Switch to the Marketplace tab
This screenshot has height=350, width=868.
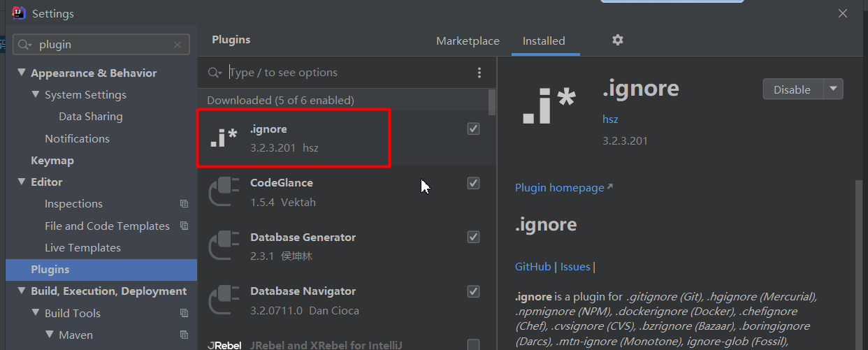pyautogui.click(x=468, y=41)
